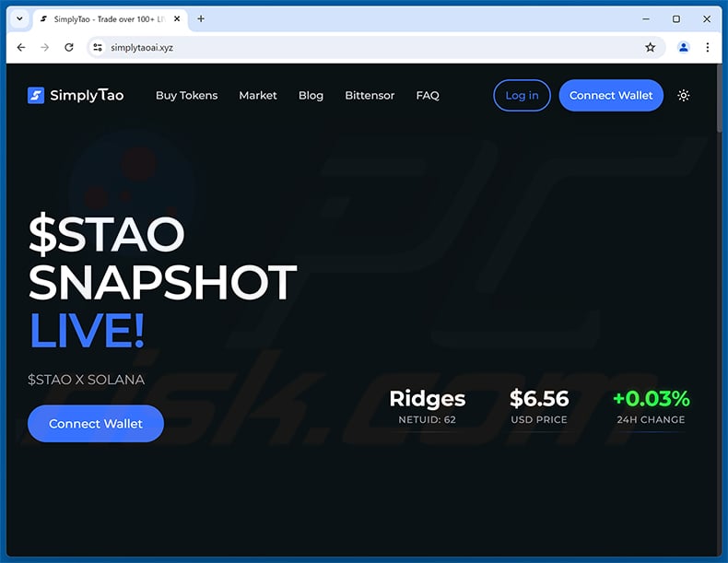The width and height of the screenshot is (728, 563).
Task: Click the NETUID: 62 label
Action: point(428,419)
